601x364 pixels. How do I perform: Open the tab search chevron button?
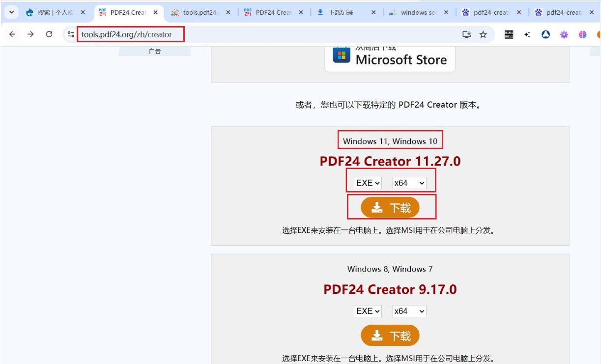point(12,12)
